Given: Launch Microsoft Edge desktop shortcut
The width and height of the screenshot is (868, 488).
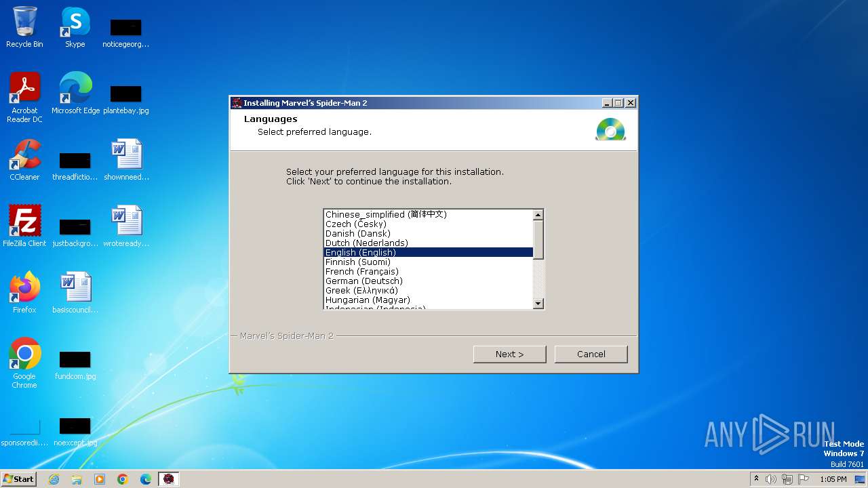Looking at the screenshot, I should click(x=75, y=94).
